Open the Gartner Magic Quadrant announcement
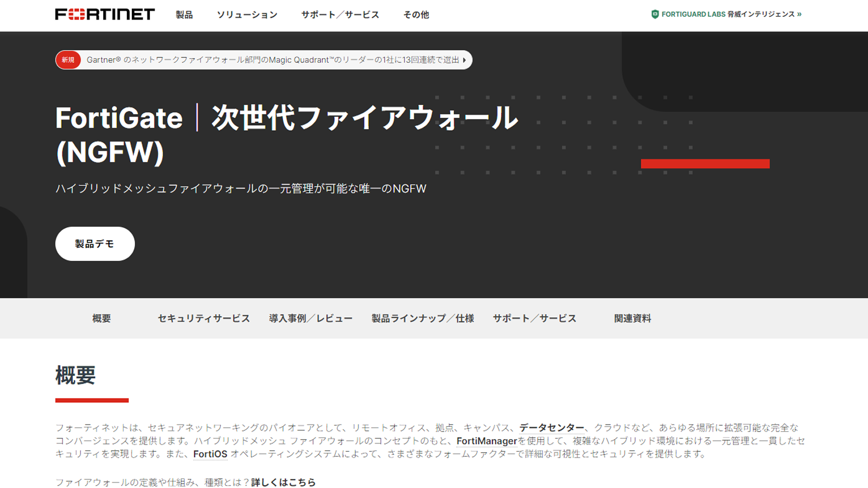868x488 pixels. 264,60
